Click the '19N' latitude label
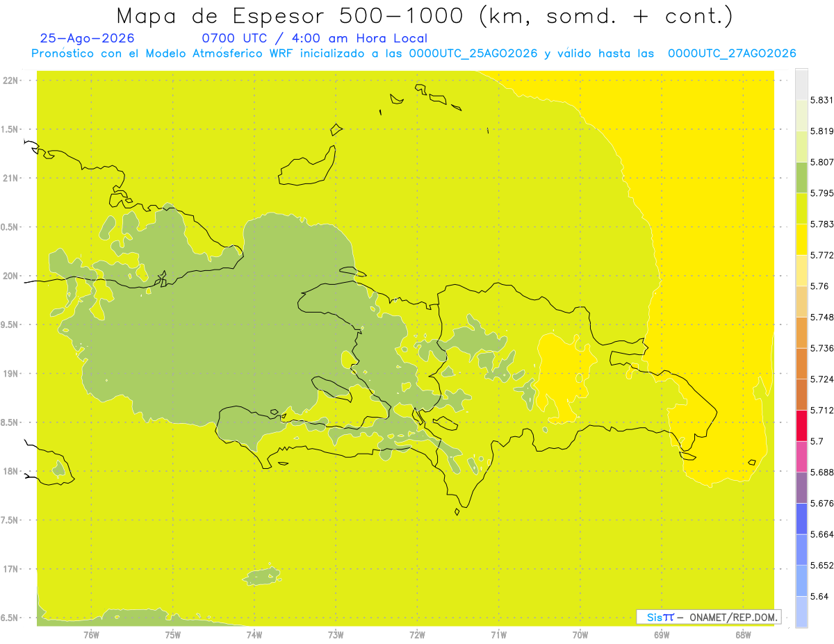This screenshot has width=834, height=644. 11,374
